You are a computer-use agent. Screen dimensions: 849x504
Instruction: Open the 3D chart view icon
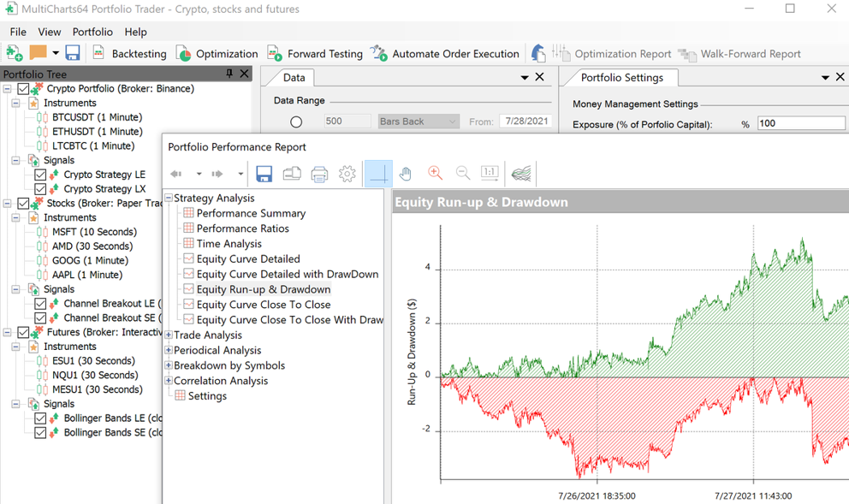pos(521,174)
